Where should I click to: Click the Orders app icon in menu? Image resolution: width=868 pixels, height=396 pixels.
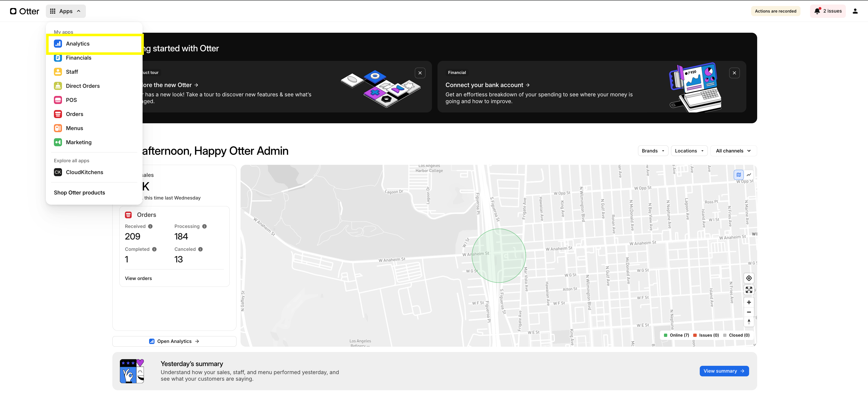[x=58, y=114]
